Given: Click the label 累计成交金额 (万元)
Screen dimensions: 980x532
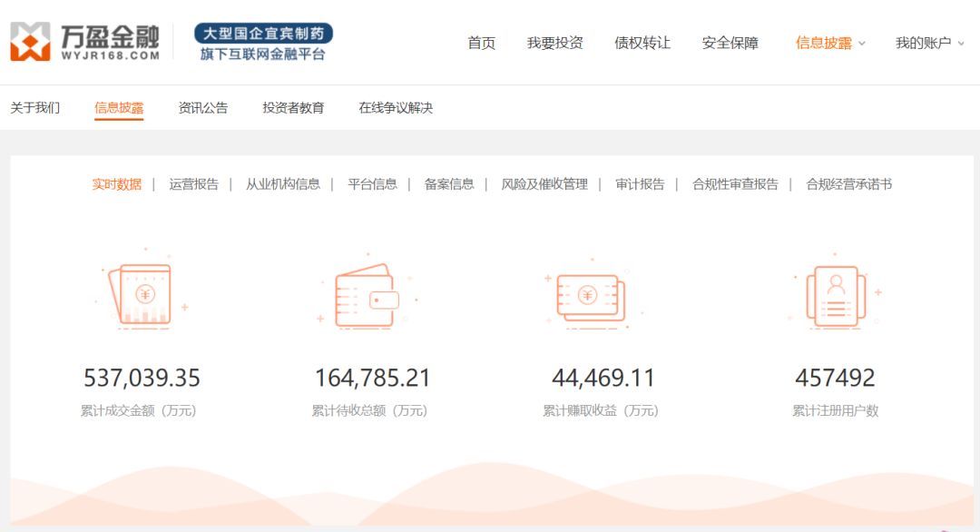Looking at the screenshot, I should pos(138,410).
